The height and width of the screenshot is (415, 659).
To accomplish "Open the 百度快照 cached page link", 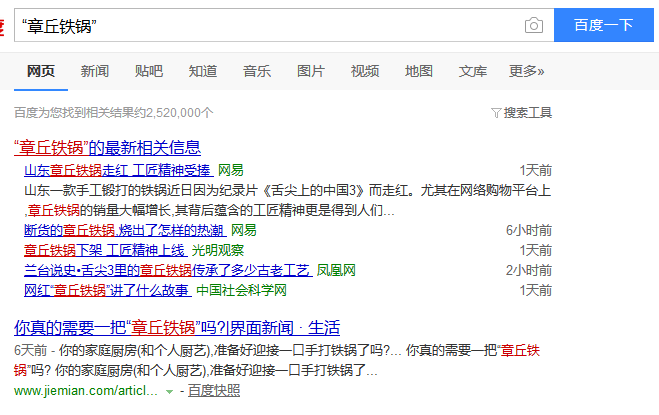I will click(214, 391).
